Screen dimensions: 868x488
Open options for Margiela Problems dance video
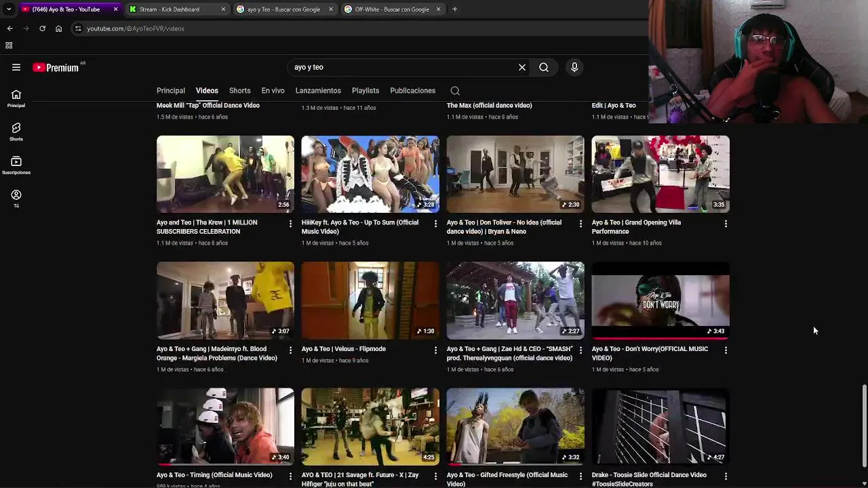290,350
